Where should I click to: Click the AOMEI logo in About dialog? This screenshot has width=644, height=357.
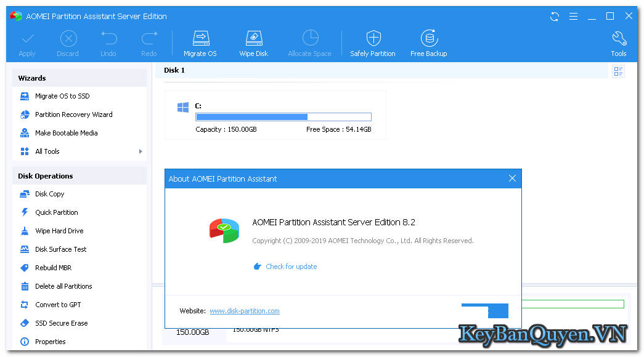(x=224, y=231)
